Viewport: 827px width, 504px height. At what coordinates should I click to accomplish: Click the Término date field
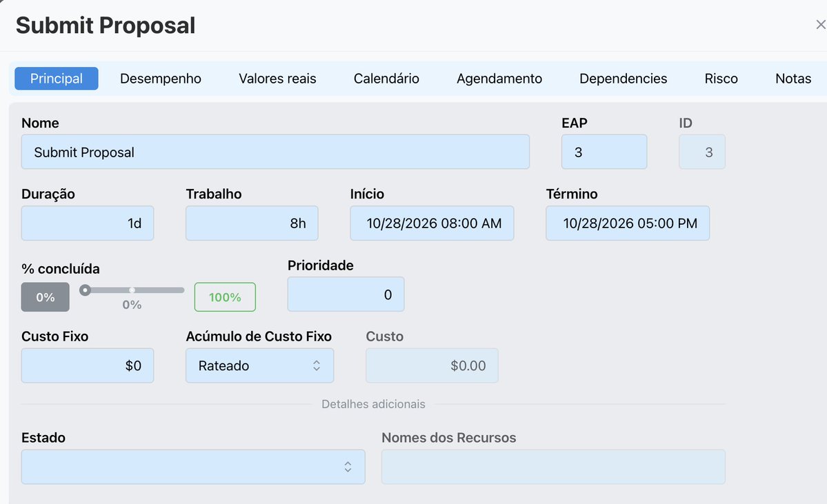(x=628, y=223)
